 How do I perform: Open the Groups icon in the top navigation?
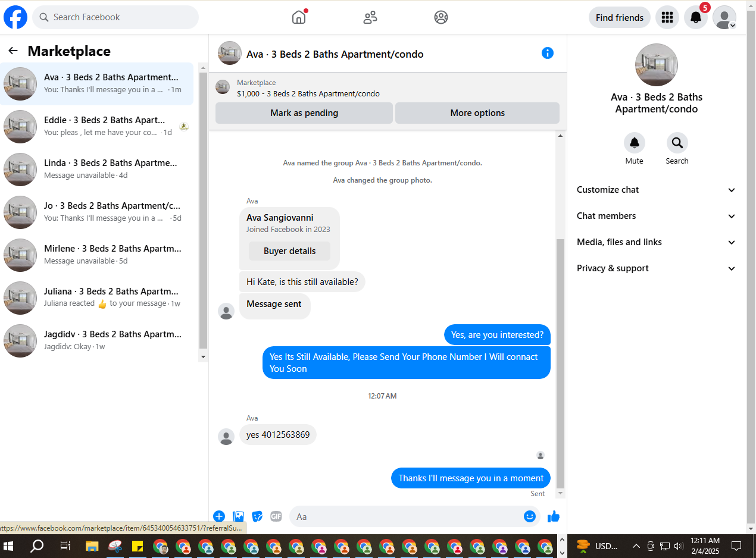(x=441, y=17)
